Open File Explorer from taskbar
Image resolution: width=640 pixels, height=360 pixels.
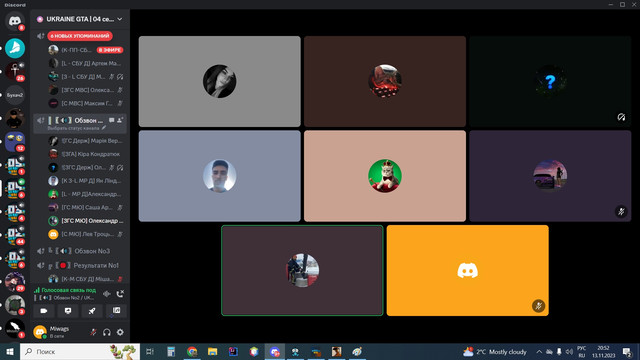click(x=213, y=351)
